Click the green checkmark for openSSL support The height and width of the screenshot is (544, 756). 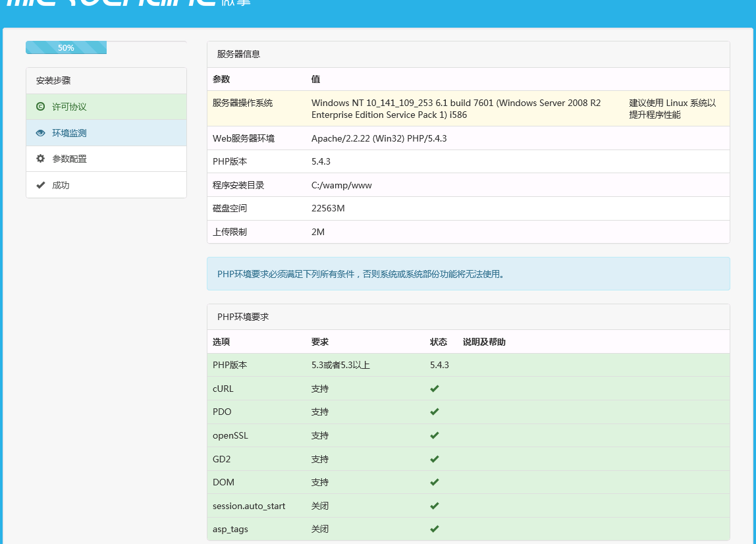434,435
